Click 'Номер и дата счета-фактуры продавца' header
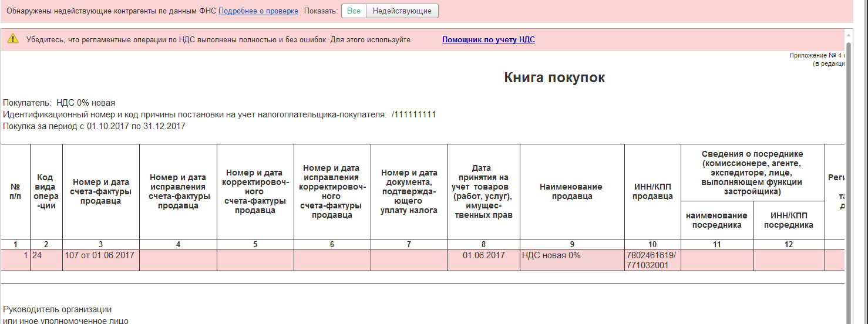This screenshot has height=324, width=868. click(101, 191)
